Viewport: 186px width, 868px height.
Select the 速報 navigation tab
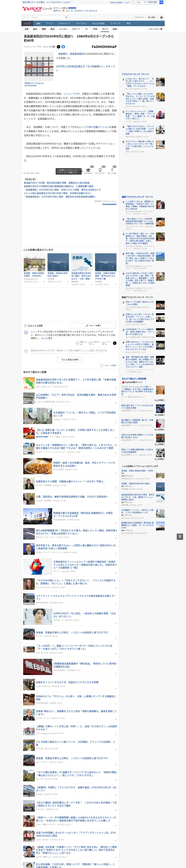click(x=38, y=24)
